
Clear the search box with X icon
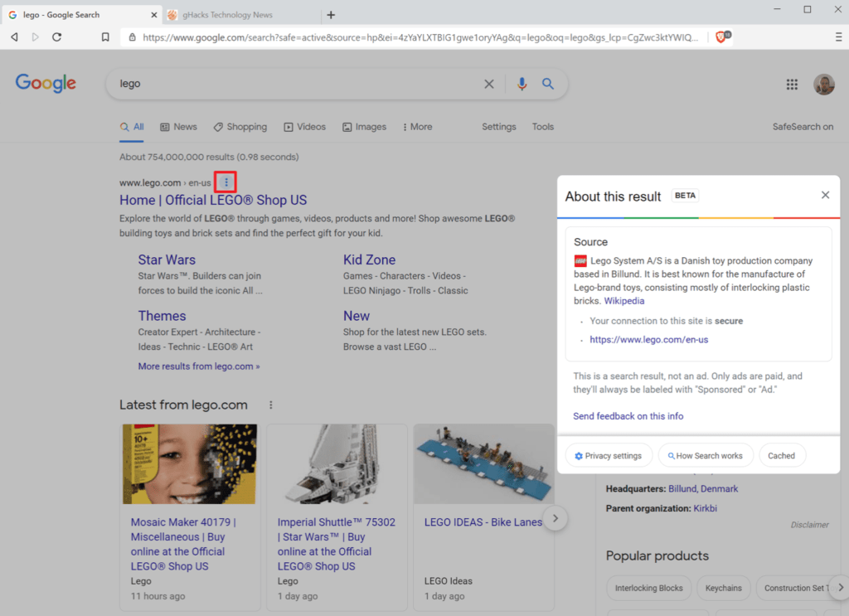(x=489, y=84)
